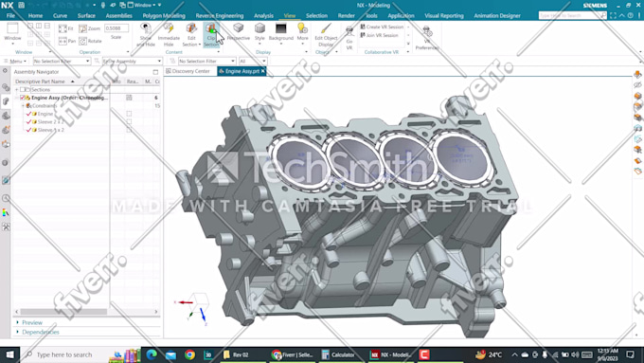Toggle the Sleeve 1 x 2 checkmark
Screen dimensions: 644x363
tap(28, 130)
